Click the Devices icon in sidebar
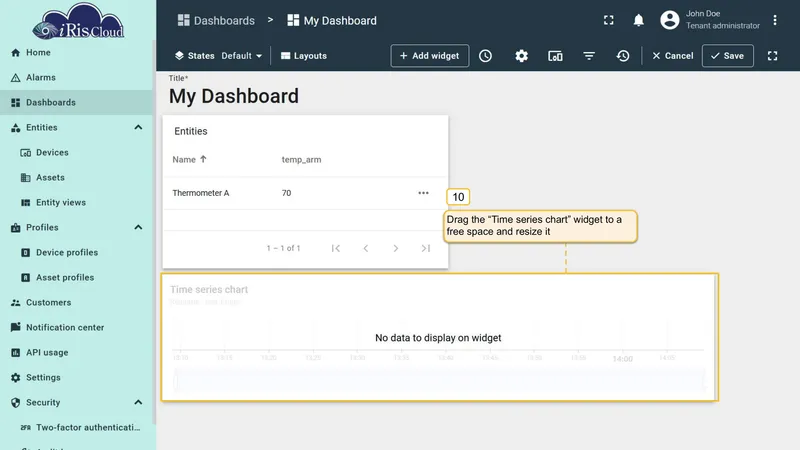Screen dimensions: 800x450 click(x=26, y=153)
